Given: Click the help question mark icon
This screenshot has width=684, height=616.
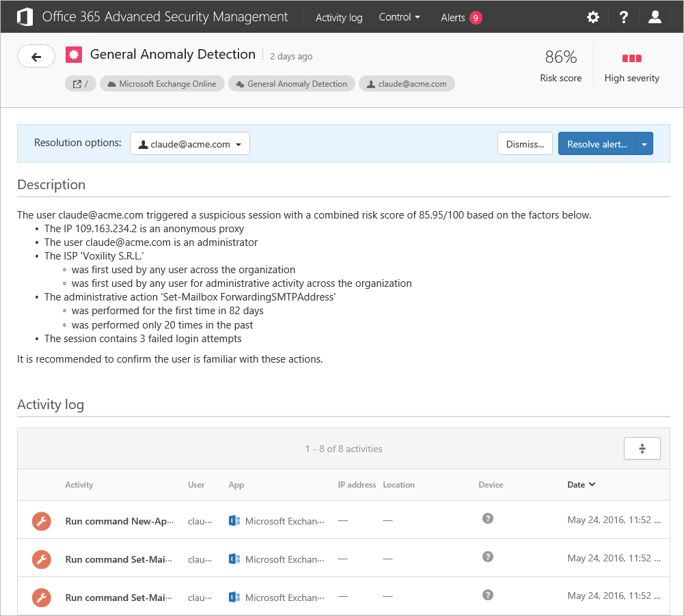Looking at the screenshot, I should 624,17.
